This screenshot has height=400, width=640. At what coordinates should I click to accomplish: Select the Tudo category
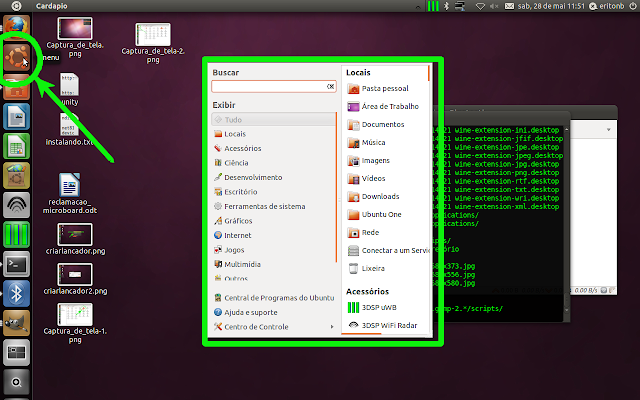(x=273, y=120)
